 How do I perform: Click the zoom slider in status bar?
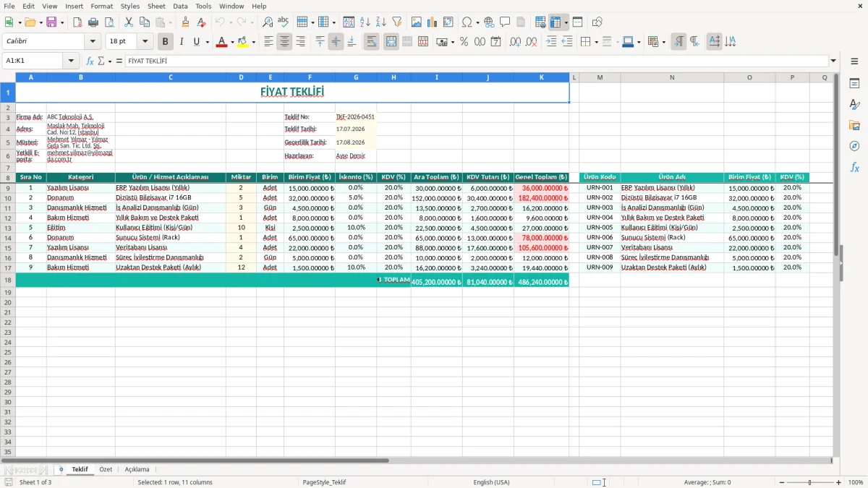point(810,482)
